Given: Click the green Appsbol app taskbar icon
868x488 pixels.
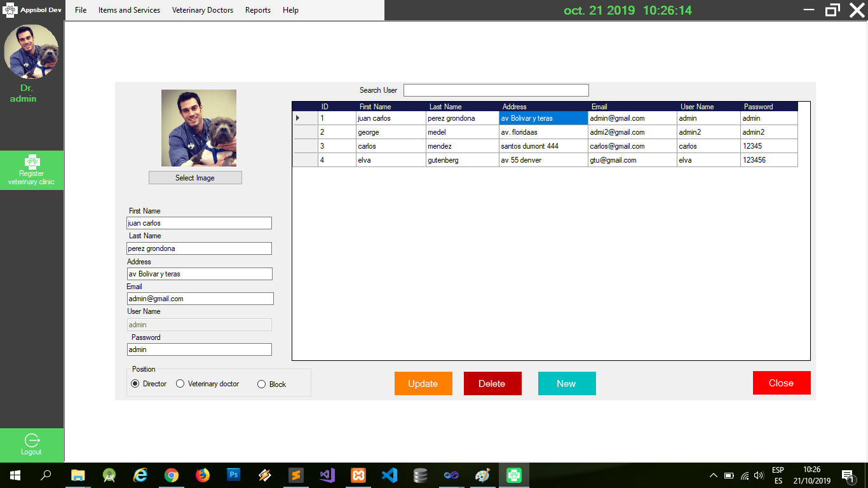Looking at the screenshot, I should (x=513, y=475).
